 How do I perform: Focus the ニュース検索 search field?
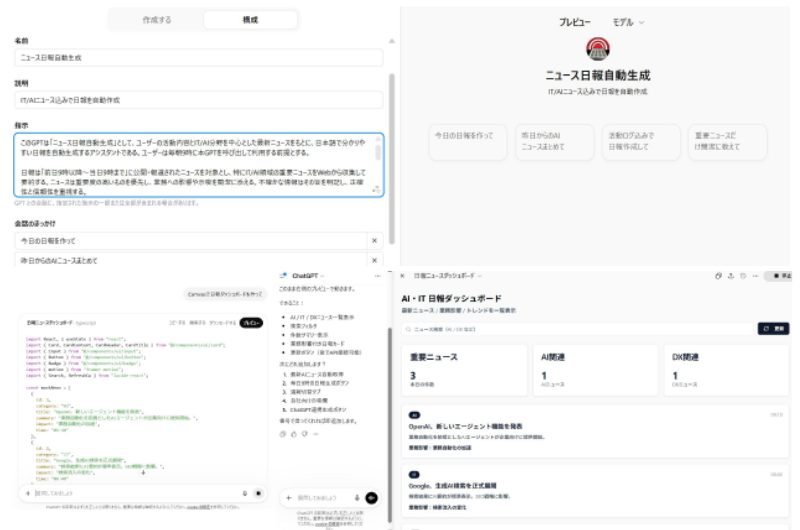pos(577,329)
